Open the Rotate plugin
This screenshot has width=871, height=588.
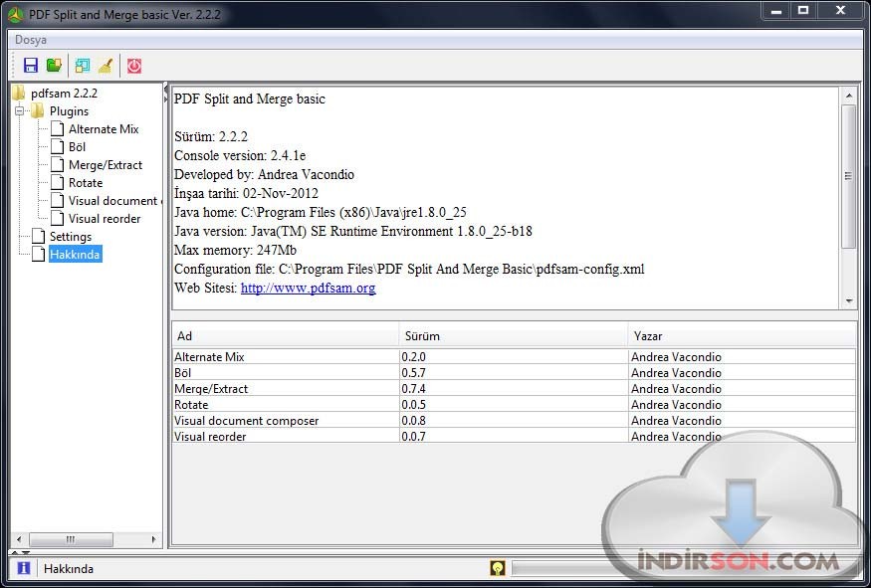click(x=86, y=183)
